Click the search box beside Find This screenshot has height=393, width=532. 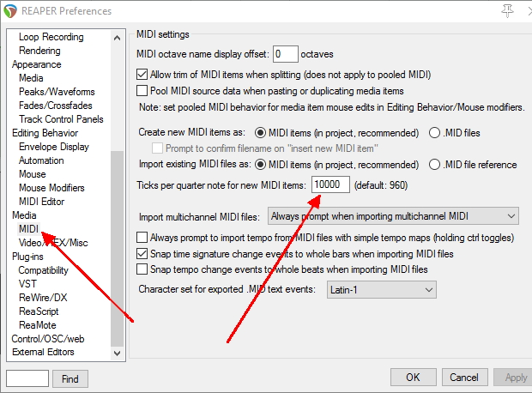tap(27, 378)
